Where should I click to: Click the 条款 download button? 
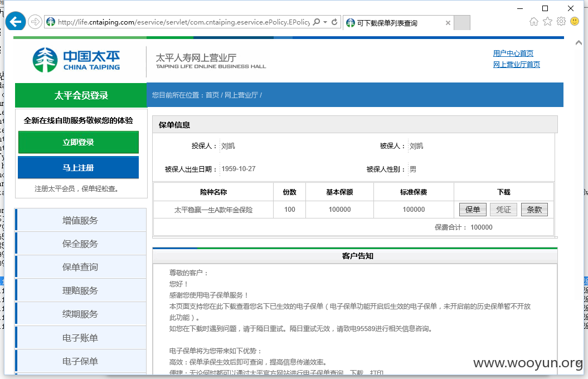534,210
